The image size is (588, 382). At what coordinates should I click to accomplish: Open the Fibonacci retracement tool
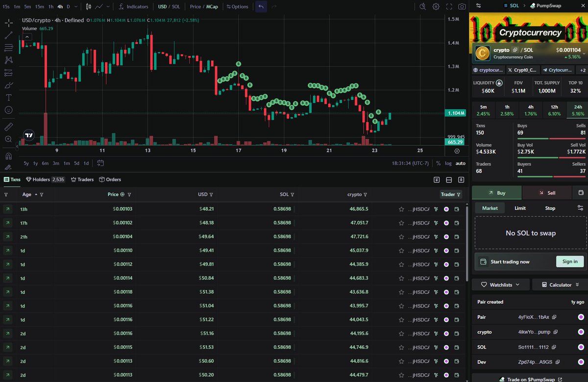pyautogui.click(x=8, y=48)
